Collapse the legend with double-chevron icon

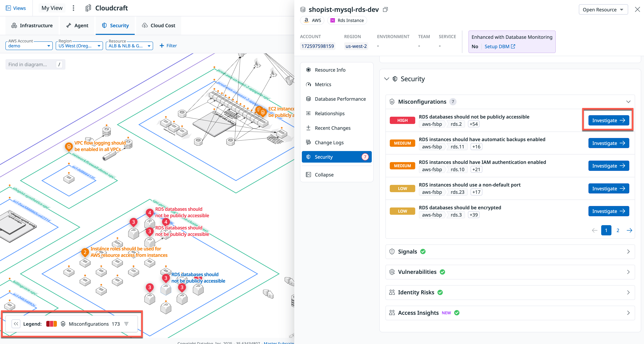(x=16, y=324)
